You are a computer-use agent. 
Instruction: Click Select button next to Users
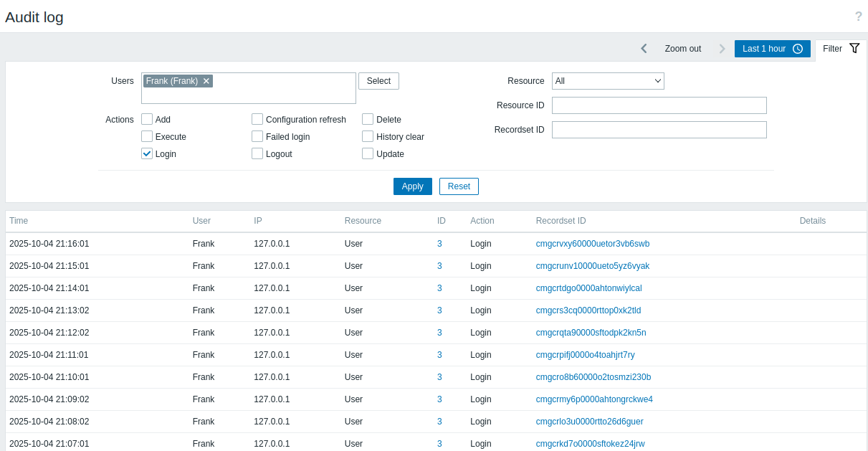tap(378, 81)
